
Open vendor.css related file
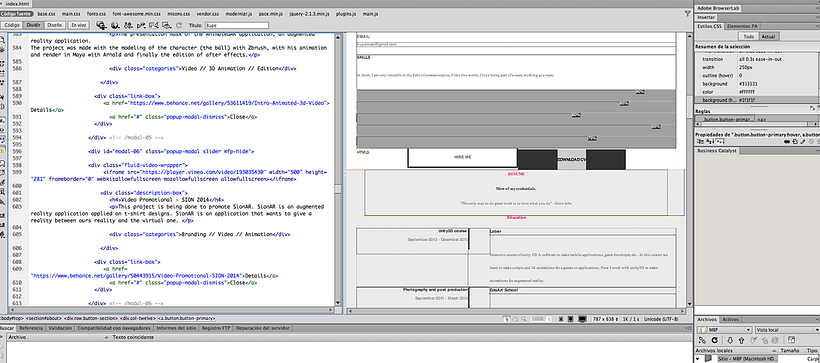pos(208,13)
